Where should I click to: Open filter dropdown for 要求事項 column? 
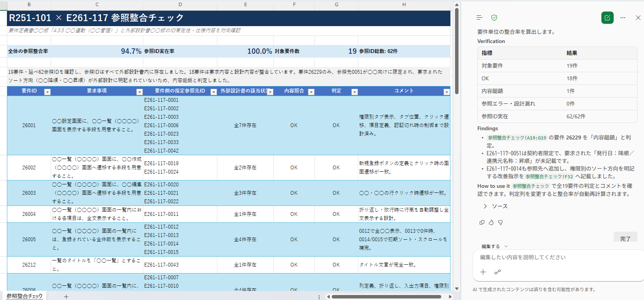point(139,92)
